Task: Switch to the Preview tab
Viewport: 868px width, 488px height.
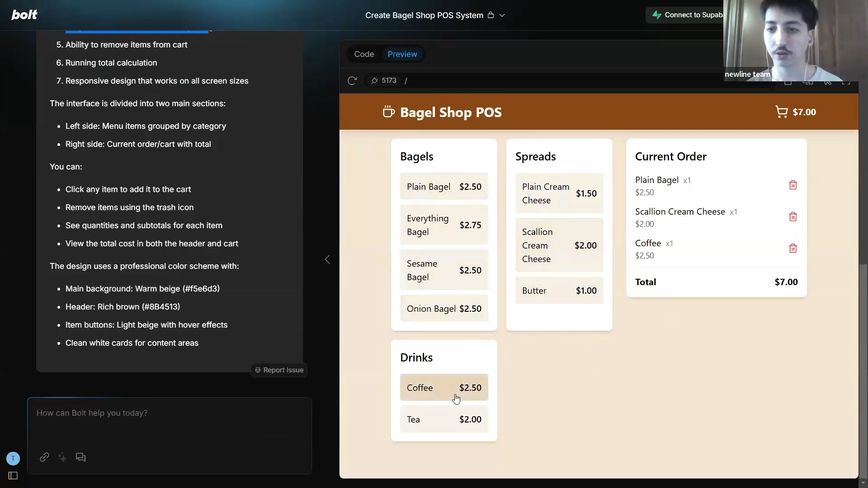Action: 402,54
